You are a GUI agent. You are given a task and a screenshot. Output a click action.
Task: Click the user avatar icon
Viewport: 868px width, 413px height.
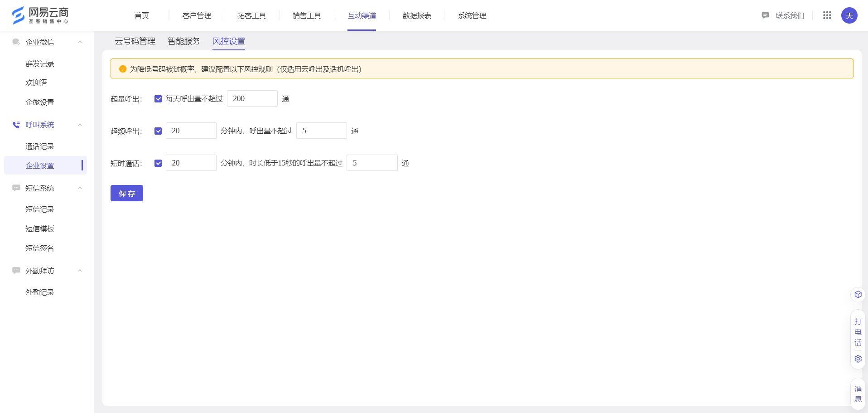click(x=849, y=15)
